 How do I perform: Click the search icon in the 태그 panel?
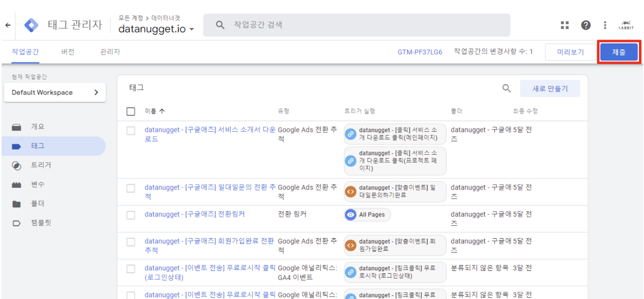coord(506,88)
